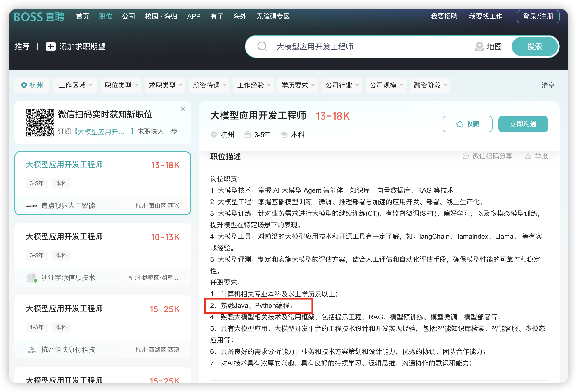Click the 杭州 location pin filter

pos(32,85)
